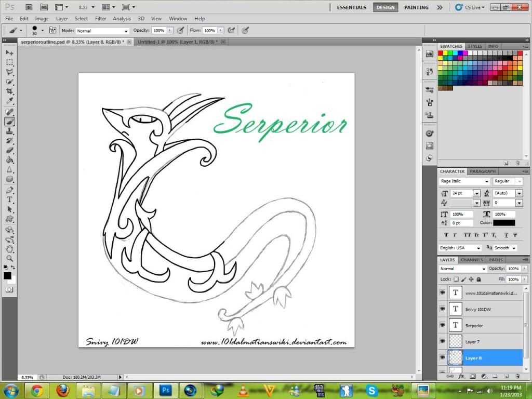This screenshot has height=399, width=532.
Task: Toggle Underline text style
Action: [x=506, y=235]
